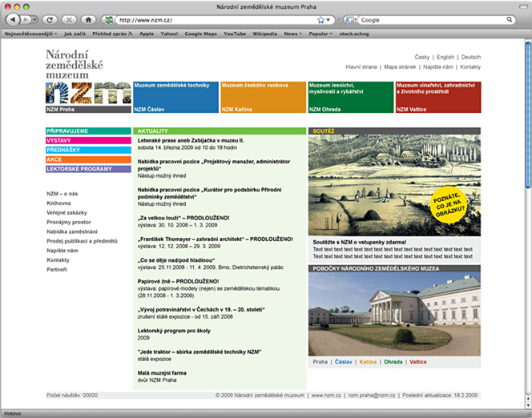
Task: Focus the address bar with nzm.cz URL
Action: point(217,20)
